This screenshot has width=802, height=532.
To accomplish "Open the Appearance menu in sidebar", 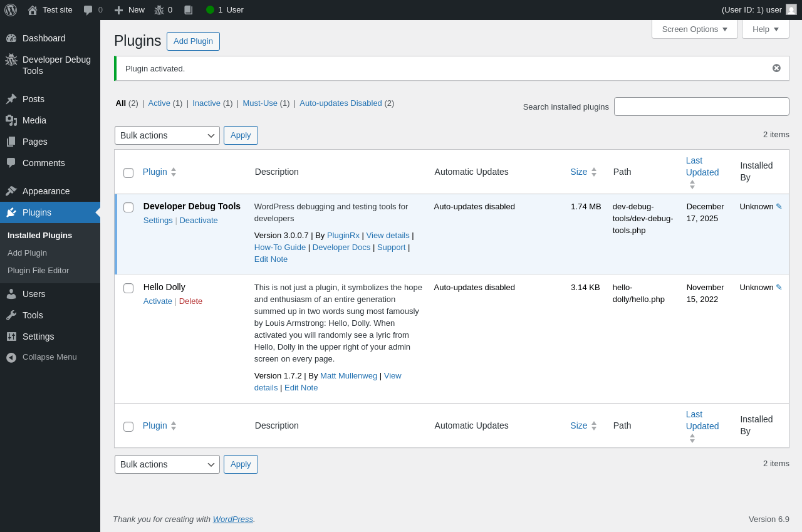I will coord(46,191).
